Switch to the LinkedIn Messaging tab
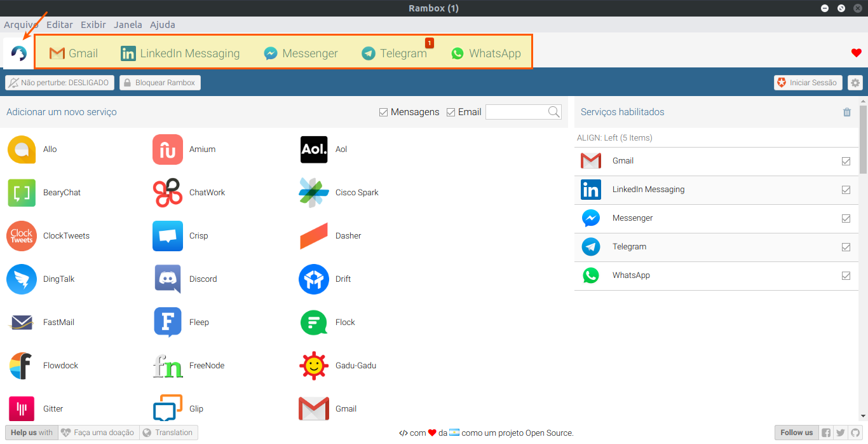The width and height of the screenshot is (868, 444). [180, 53]
